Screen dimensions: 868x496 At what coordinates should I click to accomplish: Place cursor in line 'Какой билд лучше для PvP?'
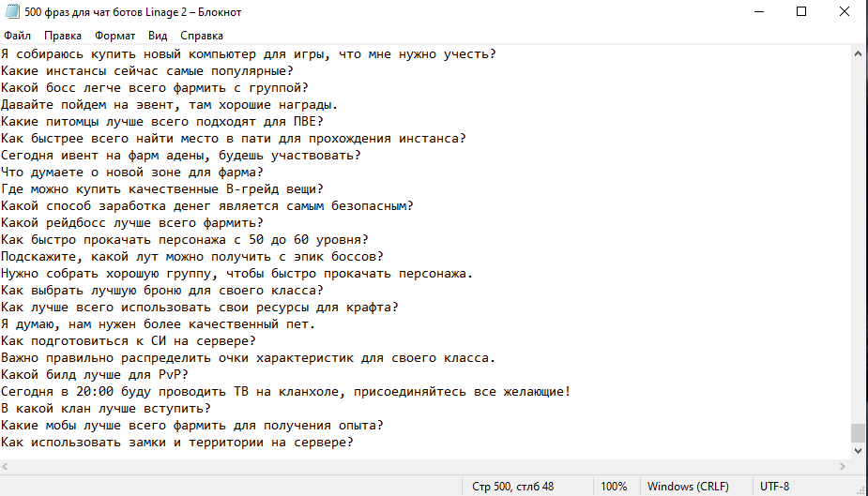tap(95, 375)
